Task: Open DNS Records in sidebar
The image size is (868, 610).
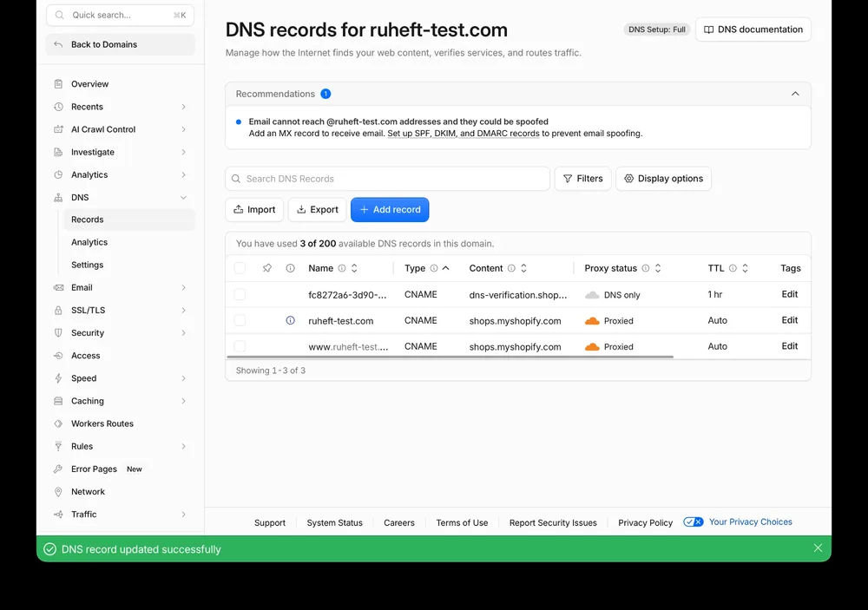Action: click(129, 220)
